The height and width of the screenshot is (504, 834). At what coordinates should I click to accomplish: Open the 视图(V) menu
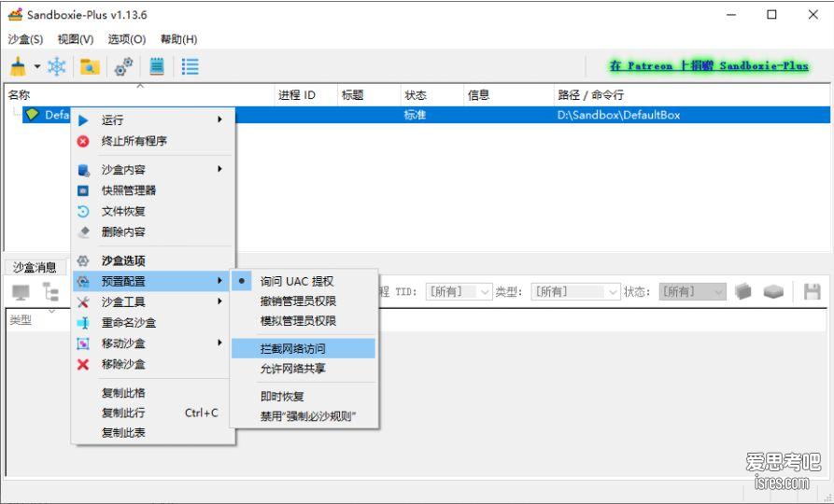[76, 39]
